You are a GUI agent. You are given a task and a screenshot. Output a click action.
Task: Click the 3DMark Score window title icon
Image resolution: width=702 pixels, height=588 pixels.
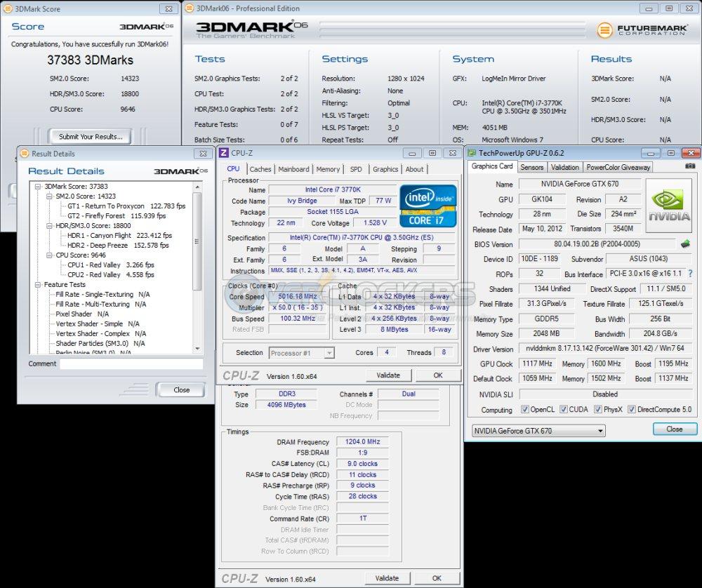coord(8,8)
